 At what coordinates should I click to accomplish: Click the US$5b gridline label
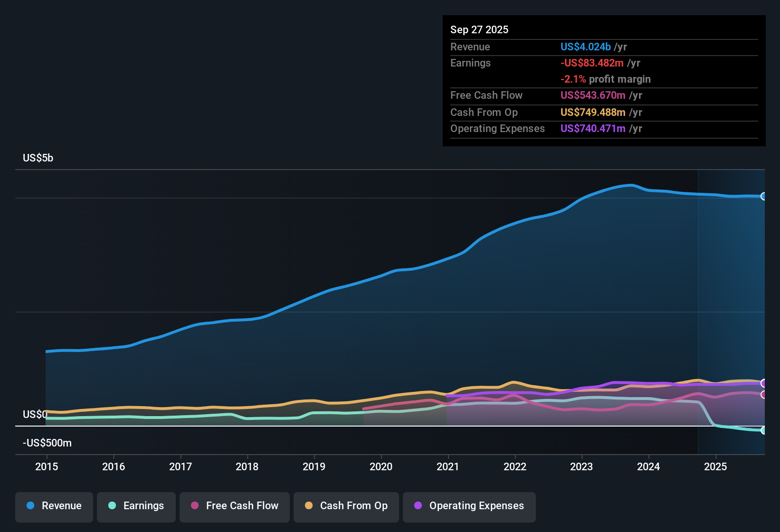pos(38,158)
